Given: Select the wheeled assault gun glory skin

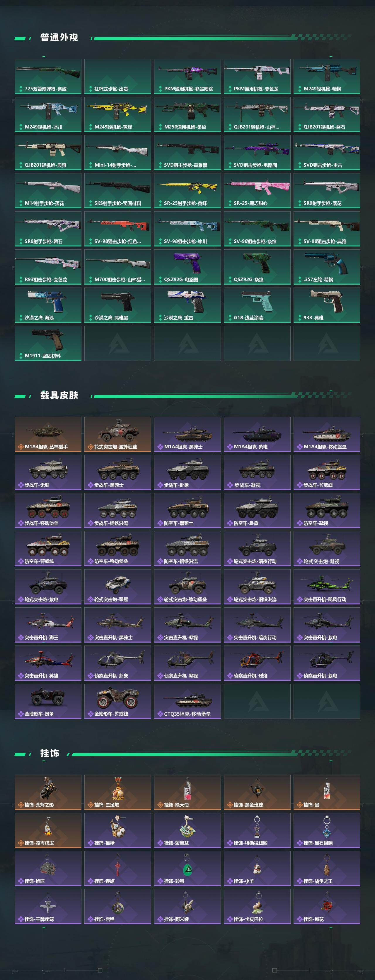Looking at the screenshot, I should pyautogui.click(x=118, y=587).
